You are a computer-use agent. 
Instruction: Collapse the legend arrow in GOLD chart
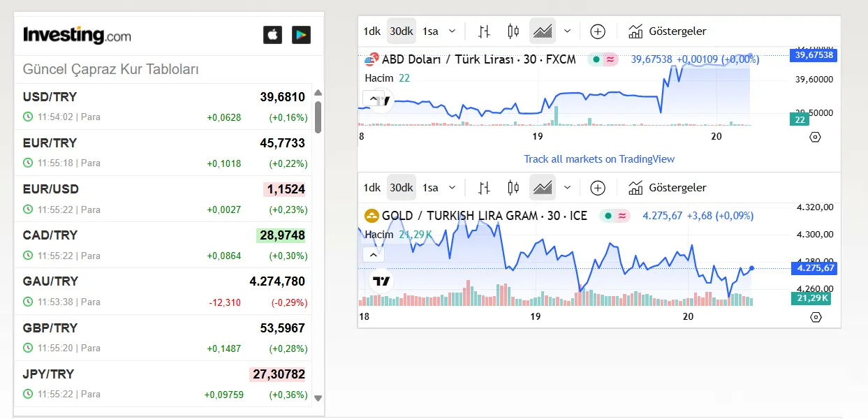(x=373, y=255)
